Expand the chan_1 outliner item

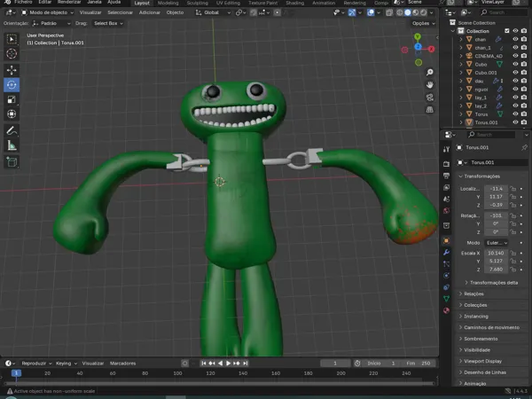point(461,48)
